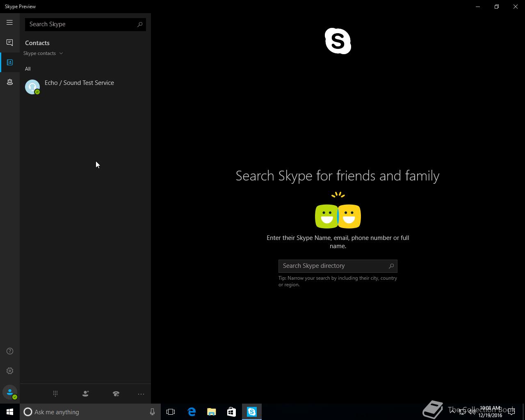Click the Contacts heading

(x=37, y=43)
